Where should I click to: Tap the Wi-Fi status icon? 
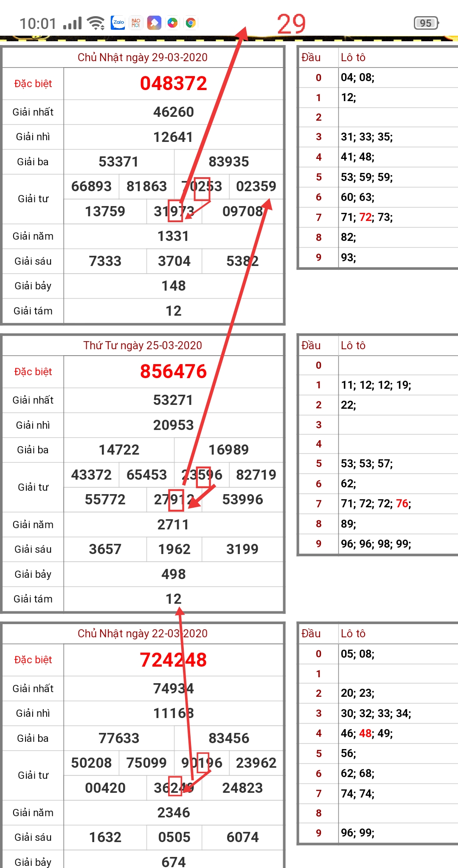[x=96, y=23]
